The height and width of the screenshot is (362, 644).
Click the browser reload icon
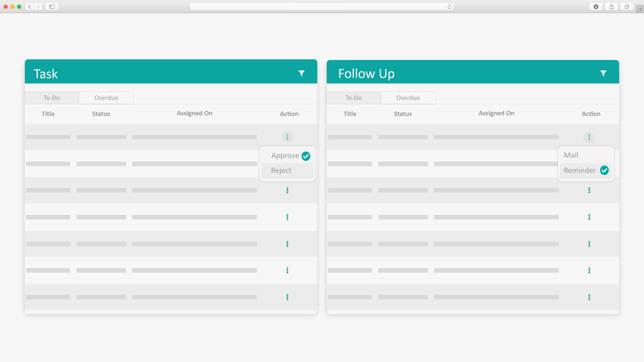tap(449, 7)
